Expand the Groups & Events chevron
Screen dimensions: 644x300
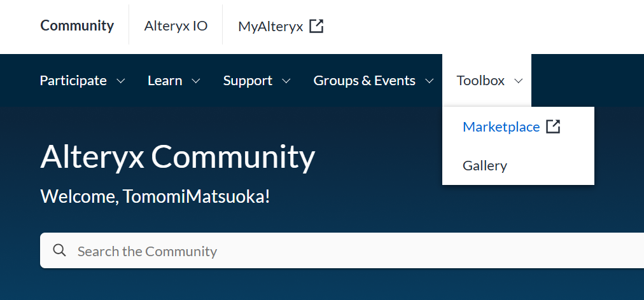[x=429, y=81]
